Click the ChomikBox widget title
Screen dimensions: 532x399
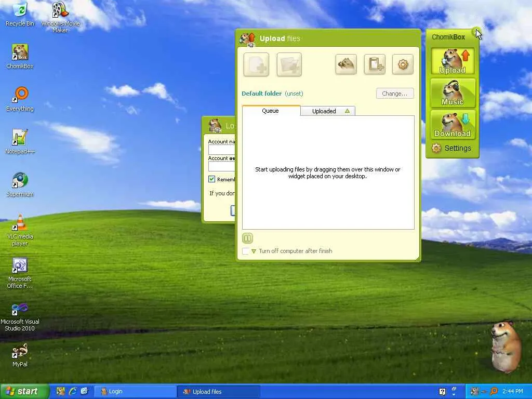click(448, 37)
